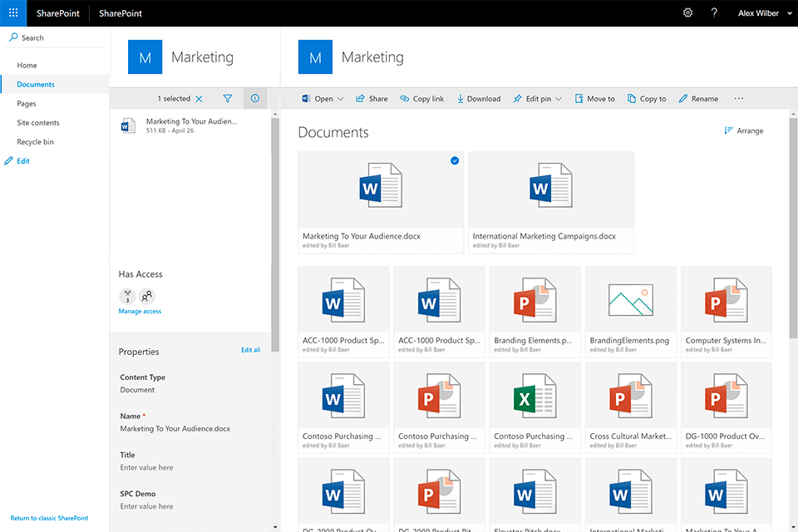Uncheck the selected Marketing To Your Audience tile

tap(455, 161)
